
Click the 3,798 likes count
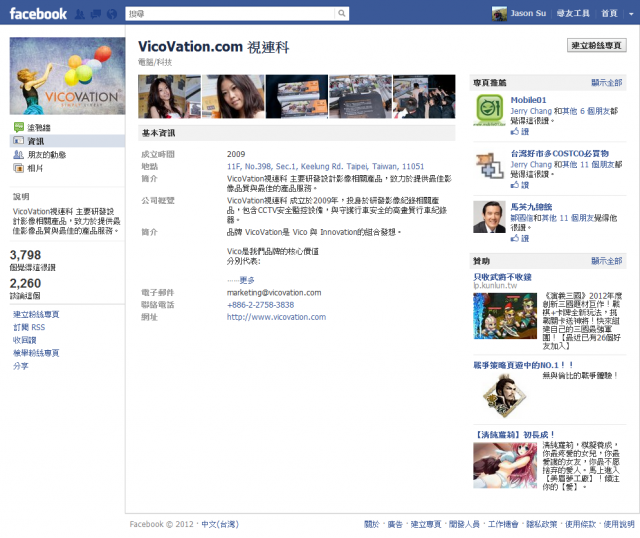[25, 255]
